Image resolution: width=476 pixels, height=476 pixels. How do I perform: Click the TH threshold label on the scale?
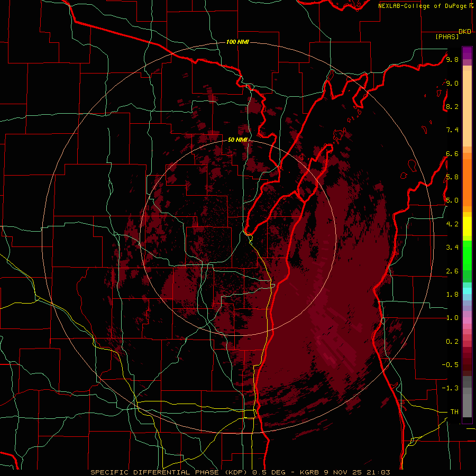[x=454, y=412]
